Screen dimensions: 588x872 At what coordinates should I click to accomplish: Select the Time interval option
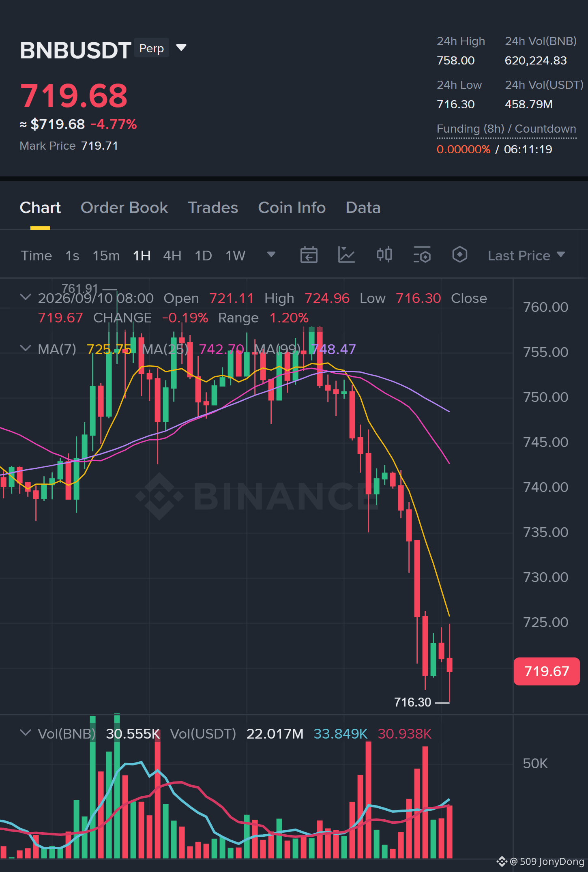(x=36, y=256)
